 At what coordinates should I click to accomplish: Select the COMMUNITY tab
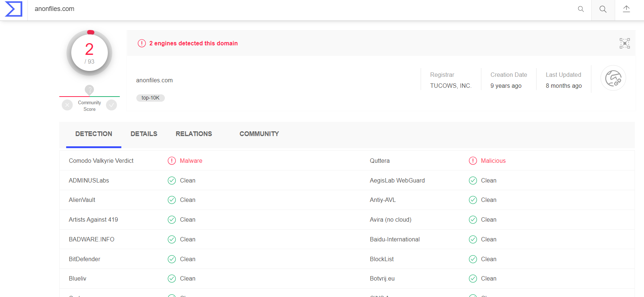[259, 134]
